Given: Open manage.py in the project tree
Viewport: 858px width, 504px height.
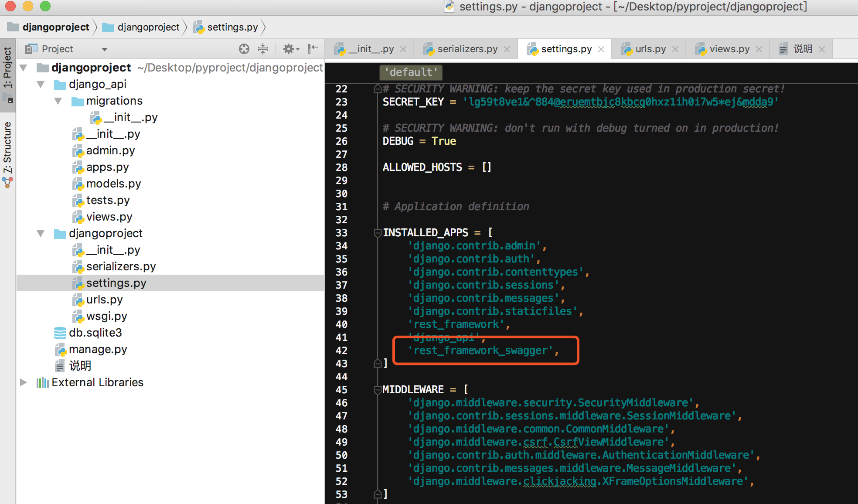Looking at the screenshot, I should (98, 349).
